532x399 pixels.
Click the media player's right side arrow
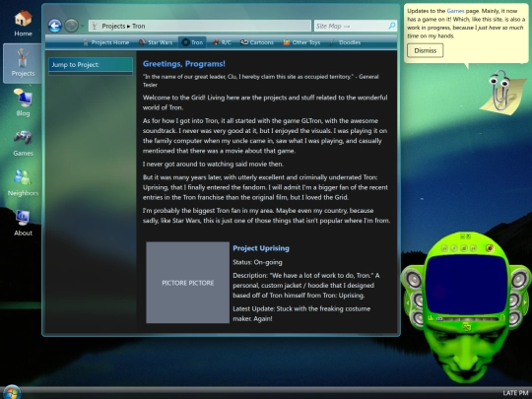[525, 302]
